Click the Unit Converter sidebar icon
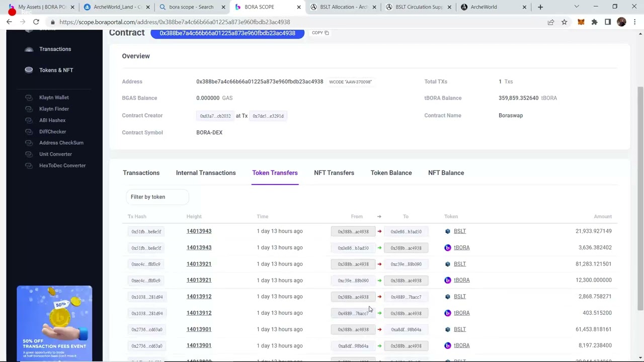The height and width of the screenshot is (362, 644). (29, 154)
